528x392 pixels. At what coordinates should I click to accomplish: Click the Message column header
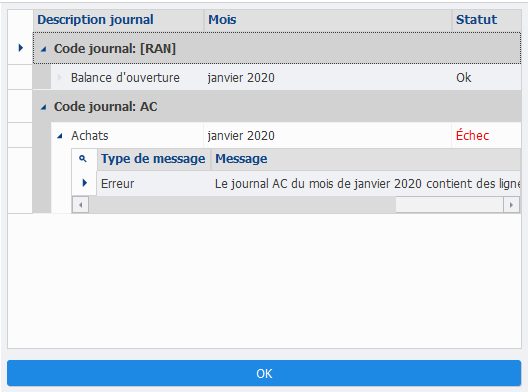(x=366, y=159)
